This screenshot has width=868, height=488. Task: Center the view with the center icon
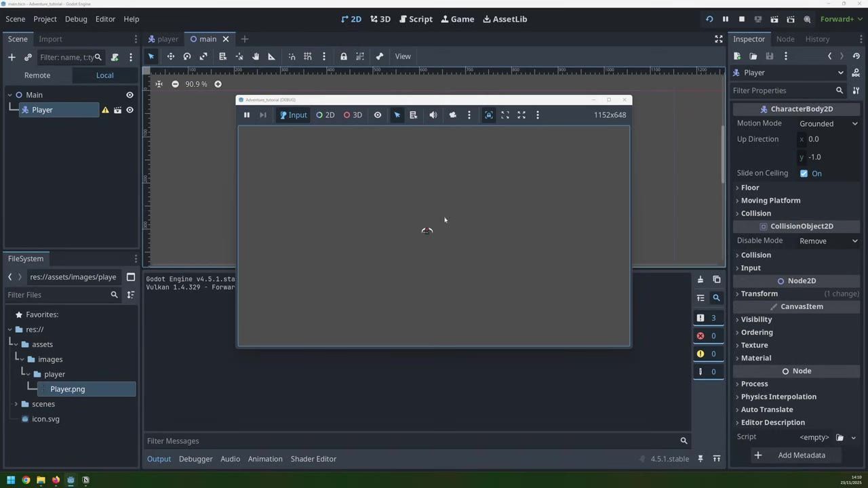point(159,84)
